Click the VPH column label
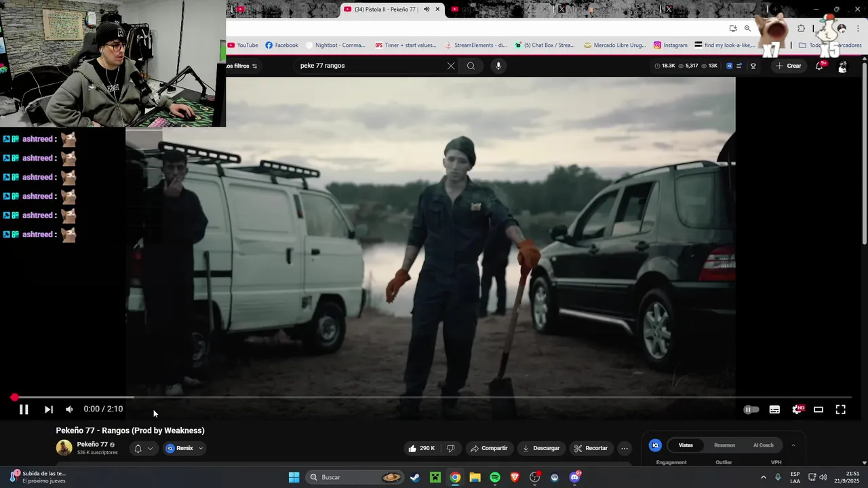868x488 pixels. click(x=776, y=462)
